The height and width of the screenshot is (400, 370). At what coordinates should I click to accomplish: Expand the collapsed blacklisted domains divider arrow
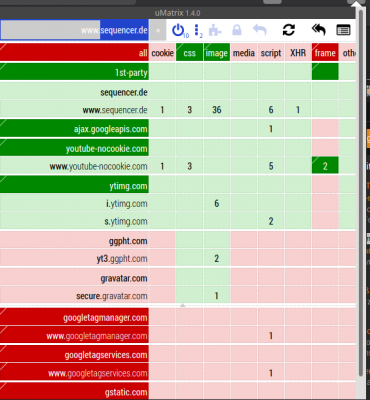coord(182,305)
